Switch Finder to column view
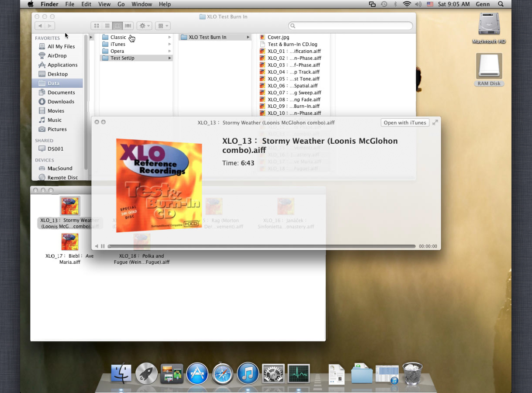The width and height of the screenshot is (532, 393). click(117, 26)
